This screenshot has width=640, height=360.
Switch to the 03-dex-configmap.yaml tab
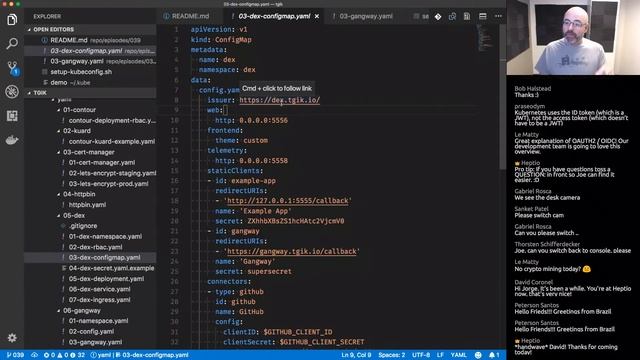coord(274,16)
